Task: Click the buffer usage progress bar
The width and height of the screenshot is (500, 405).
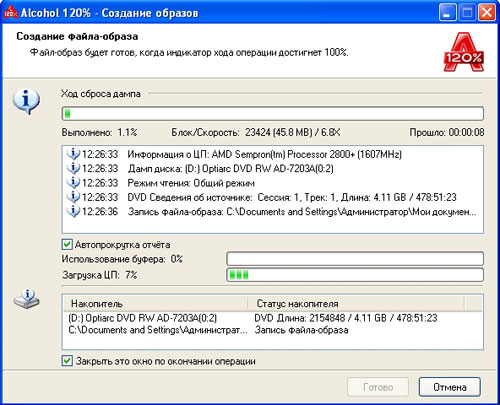Action: [x=355, y=259]
